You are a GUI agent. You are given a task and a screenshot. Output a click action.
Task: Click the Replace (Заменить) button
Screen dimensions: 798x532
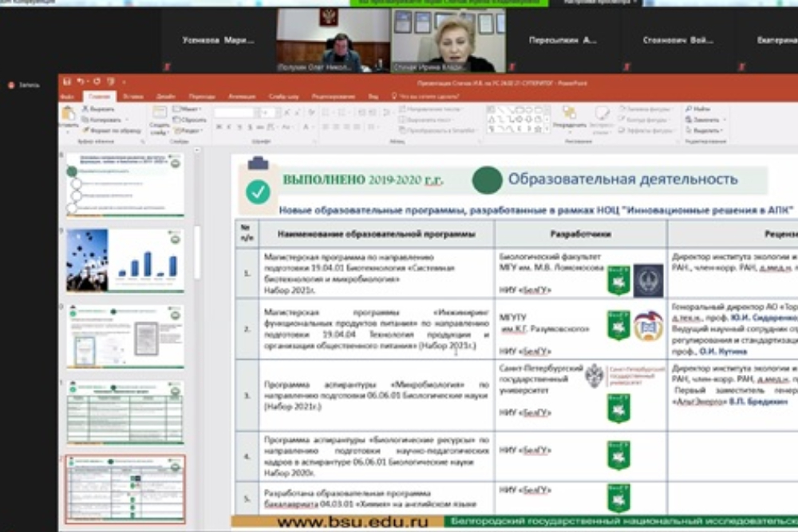704,120
